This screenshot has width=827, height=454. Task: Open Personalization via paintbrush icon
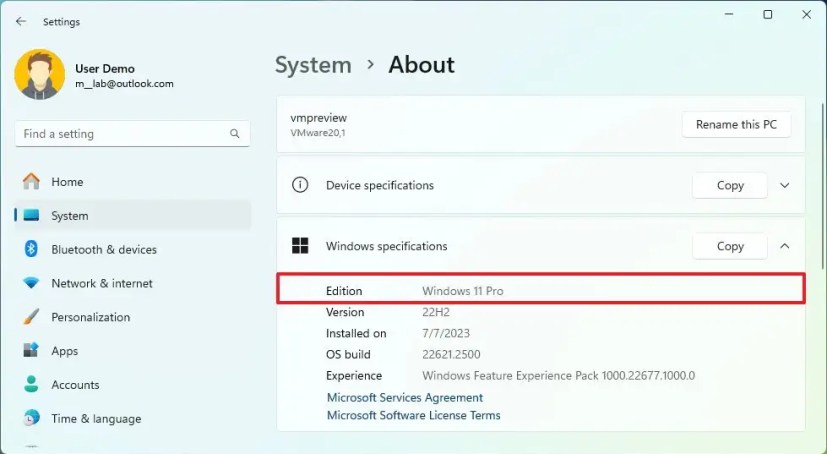click(31, 317)
